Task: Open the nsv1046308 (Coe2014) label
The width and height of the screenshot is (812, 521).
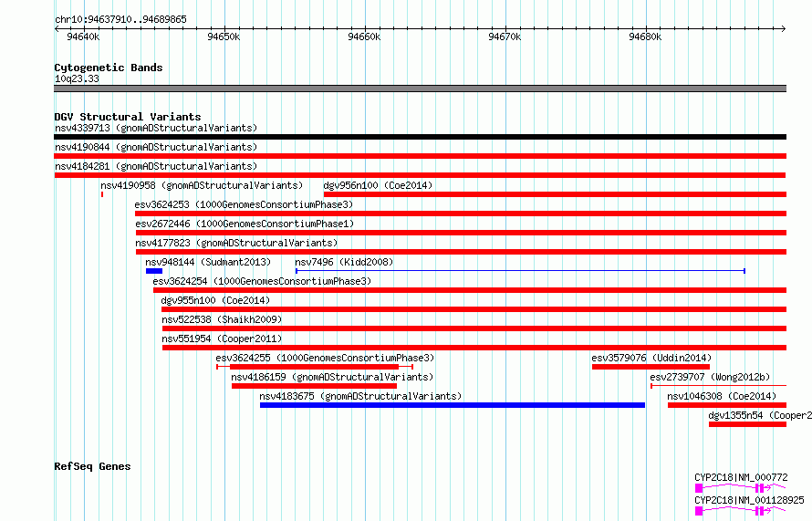Action: click(722, 396)
